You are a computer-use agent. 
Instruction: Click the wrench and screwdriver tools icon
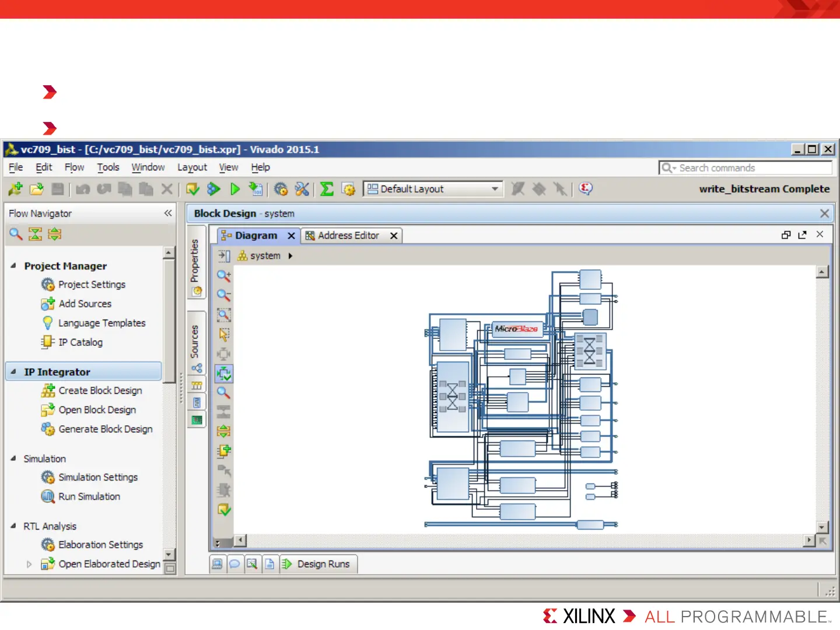[302, 189]
